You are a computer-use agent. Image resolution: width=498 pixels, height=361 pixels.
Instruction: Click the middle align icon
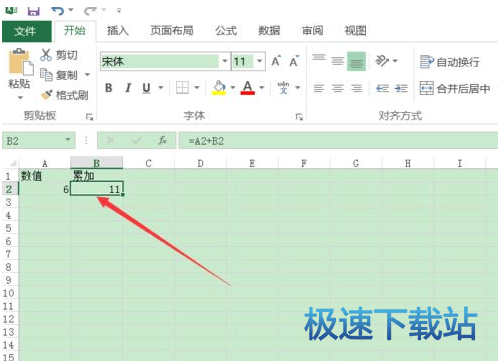tap(338, 61)
